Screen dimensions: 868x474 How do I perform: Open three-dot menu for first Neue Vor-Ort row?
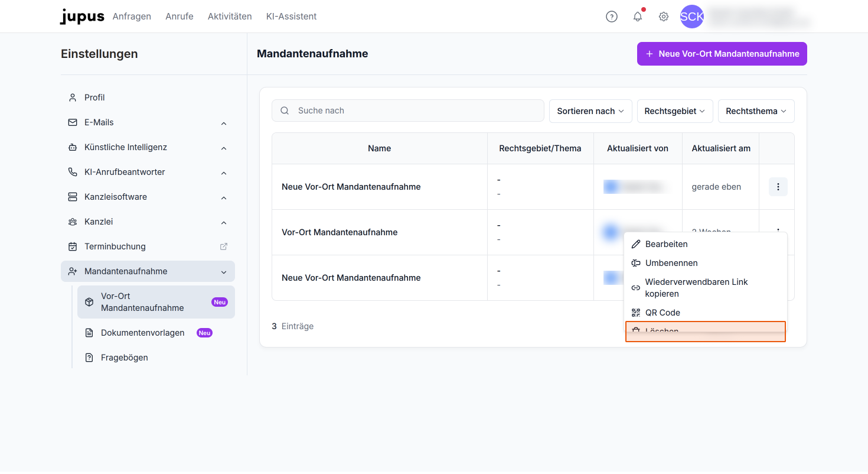[778, 187]
